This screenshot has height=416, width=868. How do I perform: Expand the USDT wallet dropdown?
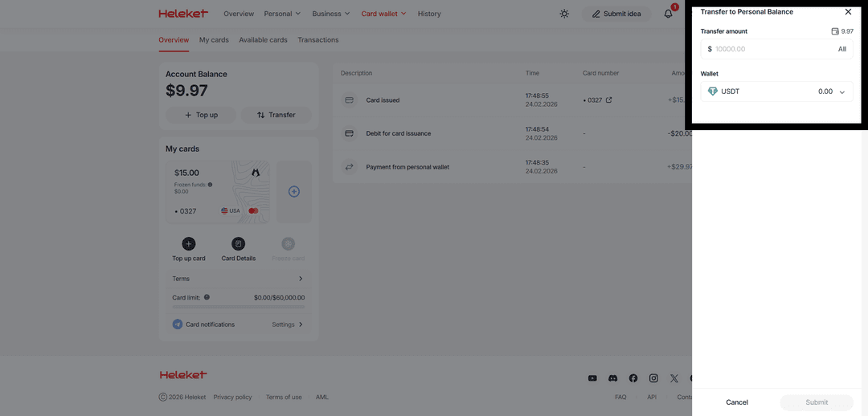841,92
